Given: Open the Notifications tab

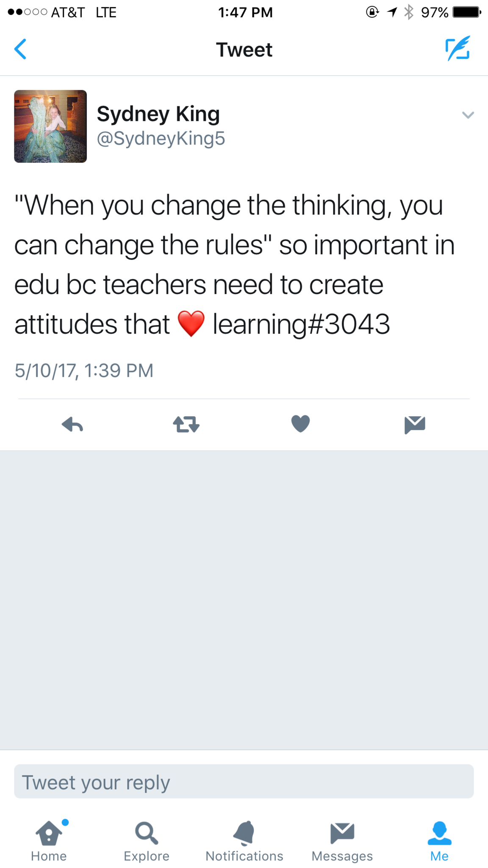Looking at the screenshot, I should [x=244, y=841].
